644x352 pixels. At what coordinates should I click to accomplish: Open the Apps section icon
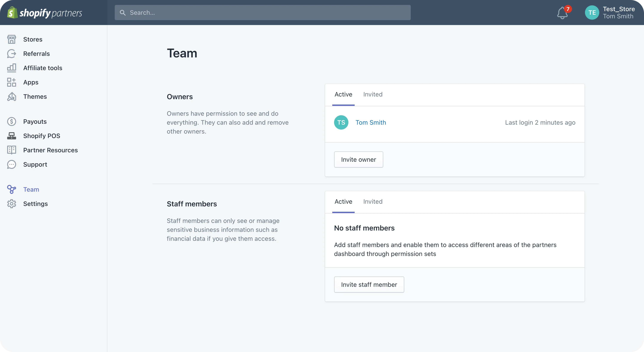point(11,82)
